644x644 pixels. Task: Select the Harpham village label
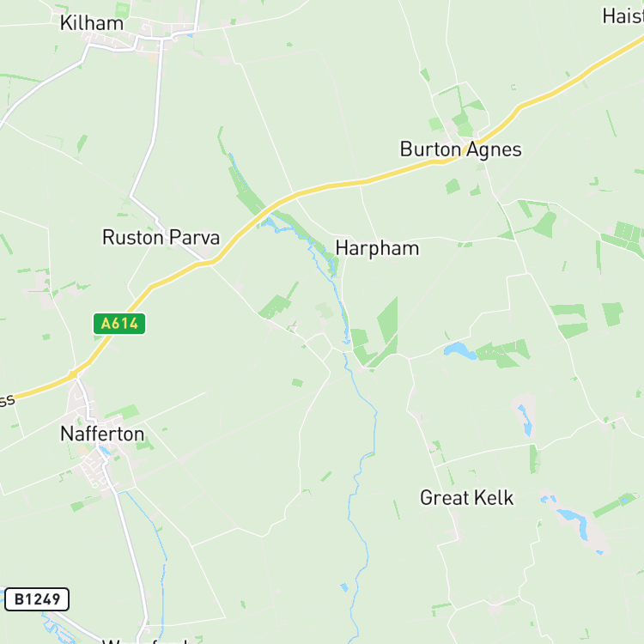[x=377, y=248]
